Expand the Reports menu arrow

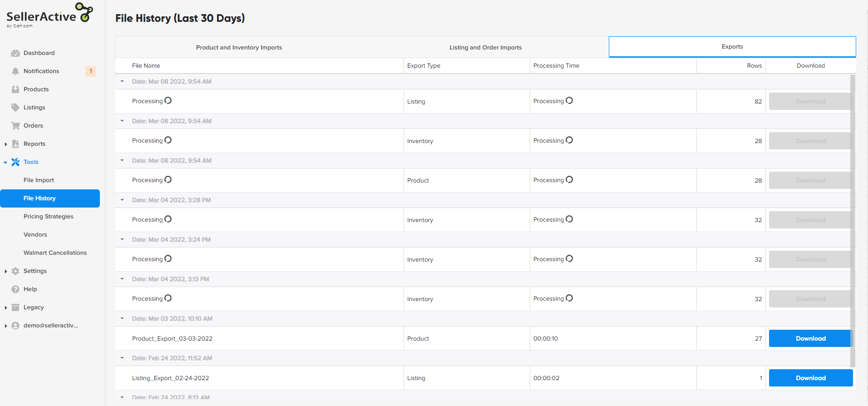[x=5, y=144]
